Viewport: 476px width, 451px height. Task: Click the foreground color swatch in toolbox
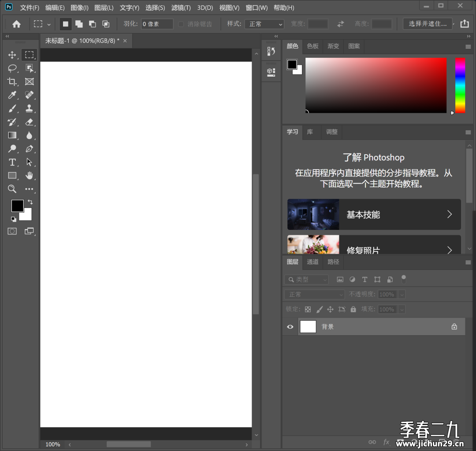click(17, 206)
